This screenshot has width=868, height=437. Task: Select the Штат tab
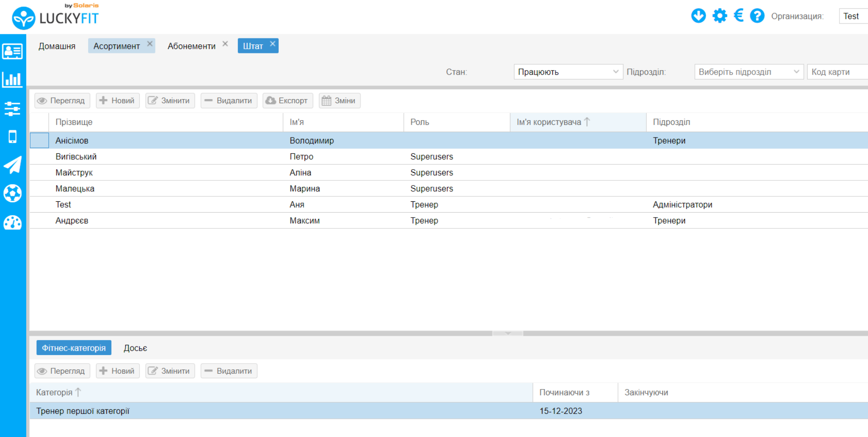[253, 46]
